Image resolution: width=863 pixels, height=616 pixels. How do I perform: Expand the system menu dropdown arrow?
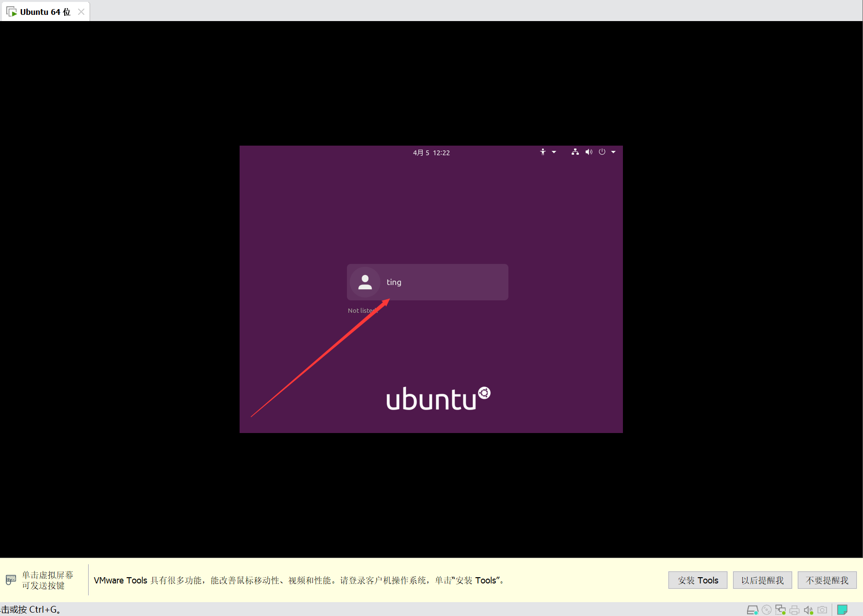point(613,152)
